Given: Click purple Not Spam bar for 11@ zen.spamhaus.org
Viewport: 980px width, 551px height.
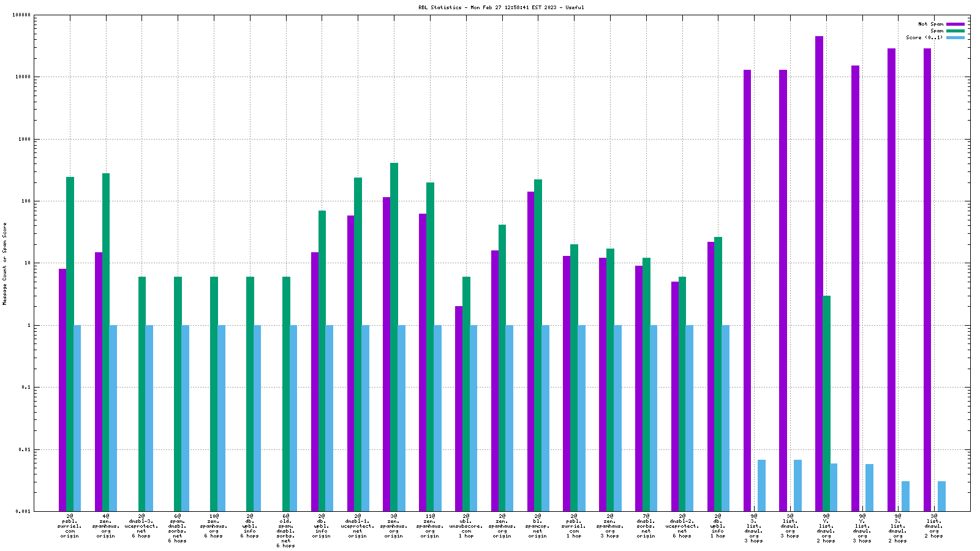Looking at the screenshot, I should pyautogui.click(x=423, y=362).
